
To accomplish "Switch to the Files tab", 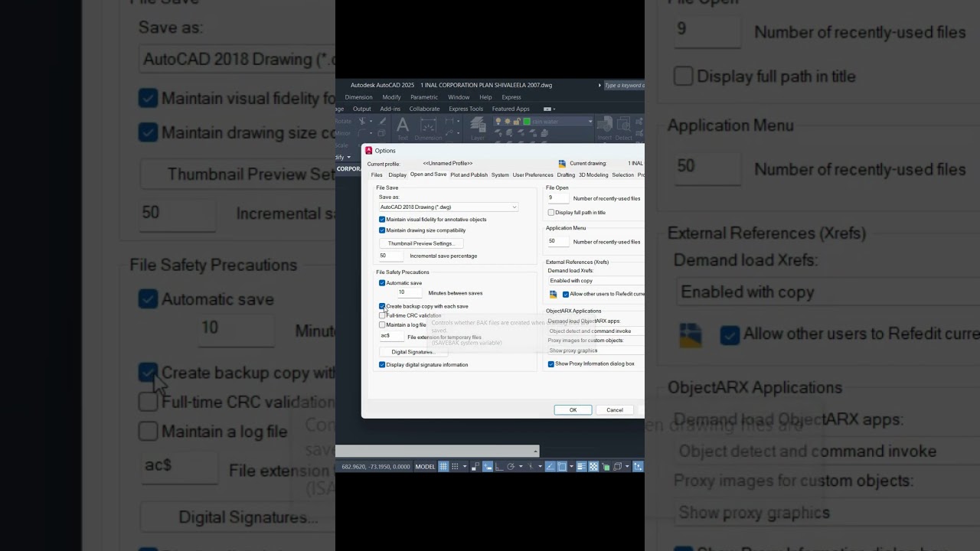I will pyautogui.click(x=377, y=175).
